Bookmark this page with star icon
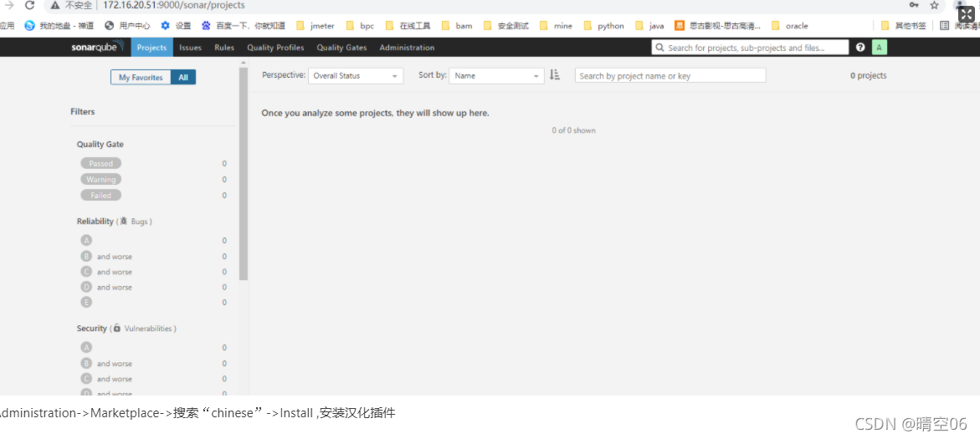980x439 pixels. tap(934, 5)
